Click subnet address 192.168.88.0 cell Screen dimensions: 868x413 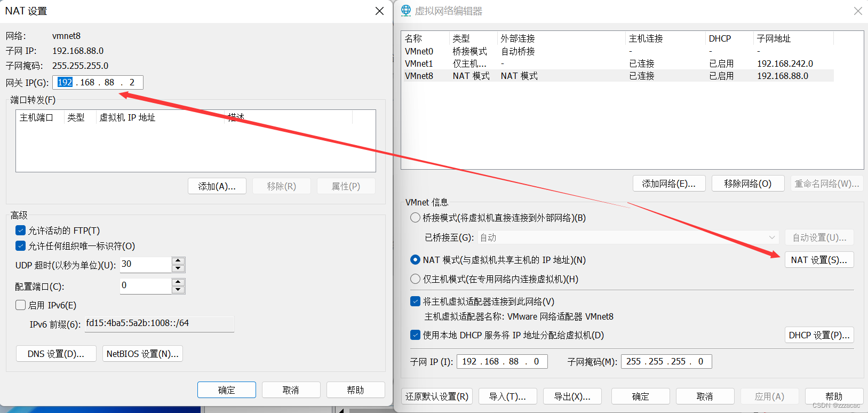coord(783,76)
